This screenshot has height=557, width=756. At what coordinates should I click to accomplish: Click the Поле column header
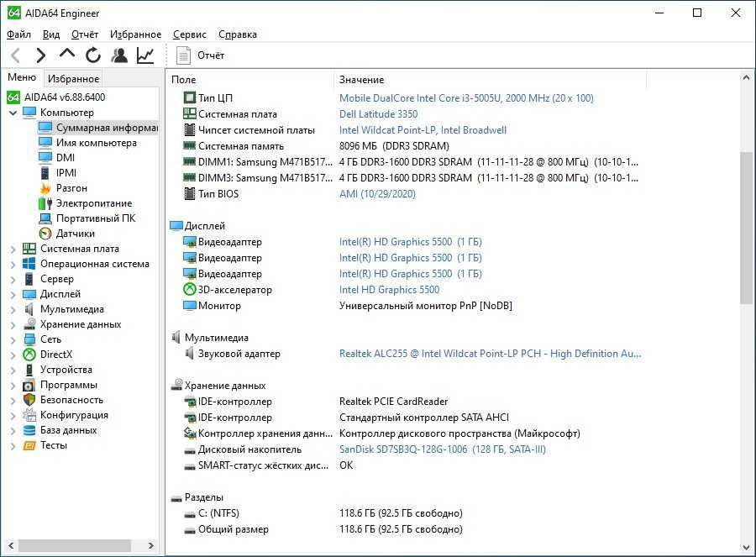pyautogui.click(x=249, y=80)
